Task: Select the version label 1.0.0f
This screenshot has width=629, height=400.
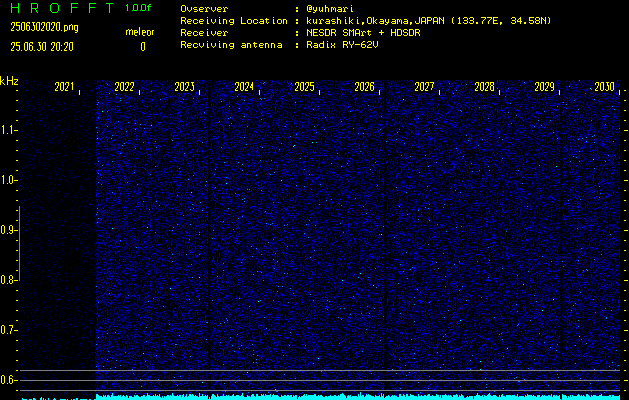Action: tap(138, 8)
